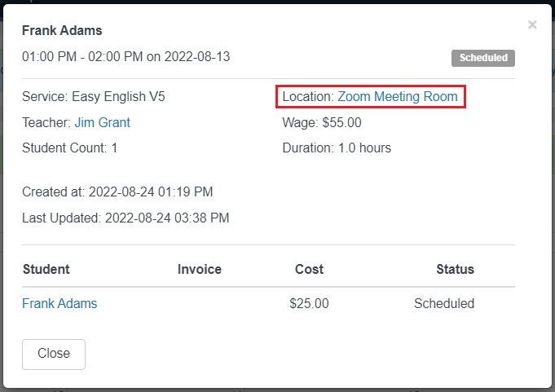
Task: Click the X icon to dismiss dialog
Action: 532,25
